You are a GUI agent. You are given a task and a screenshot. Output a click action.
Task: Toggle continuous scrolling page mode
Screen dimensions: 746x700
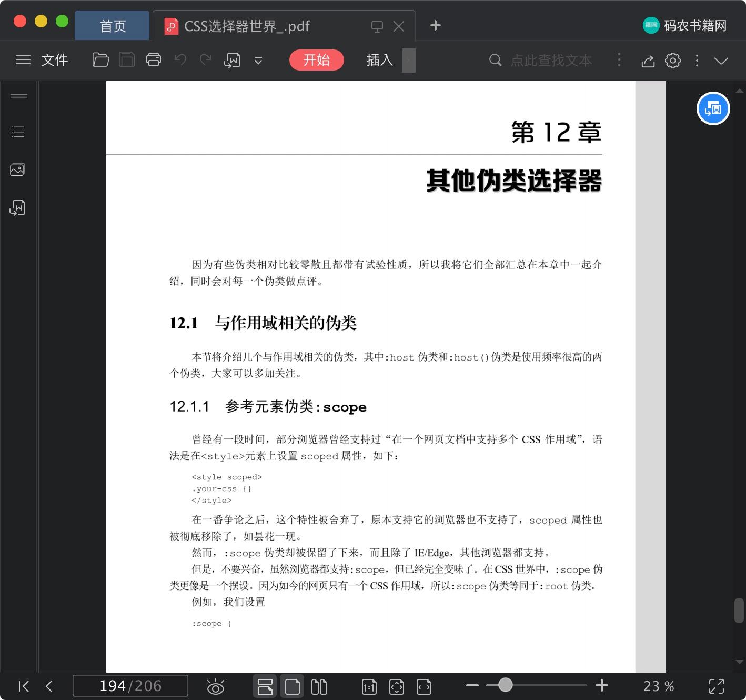[265, 686]
